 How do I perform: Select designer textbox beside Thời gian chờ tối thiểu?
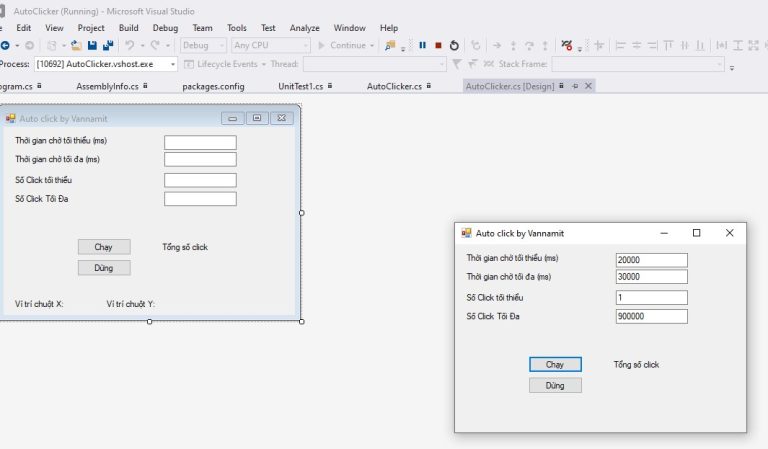[x=200, y=142]
